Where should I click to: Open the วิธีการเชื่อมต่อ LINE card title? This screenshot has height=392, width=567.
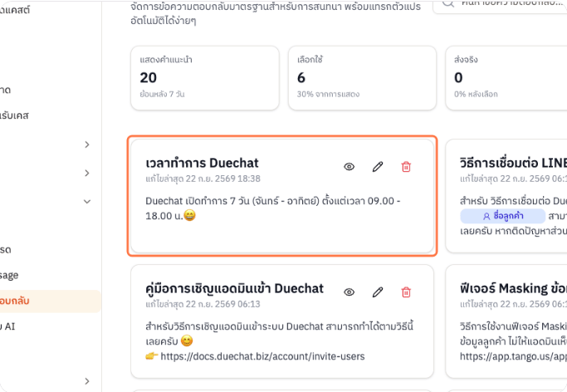tap(513, 163)
